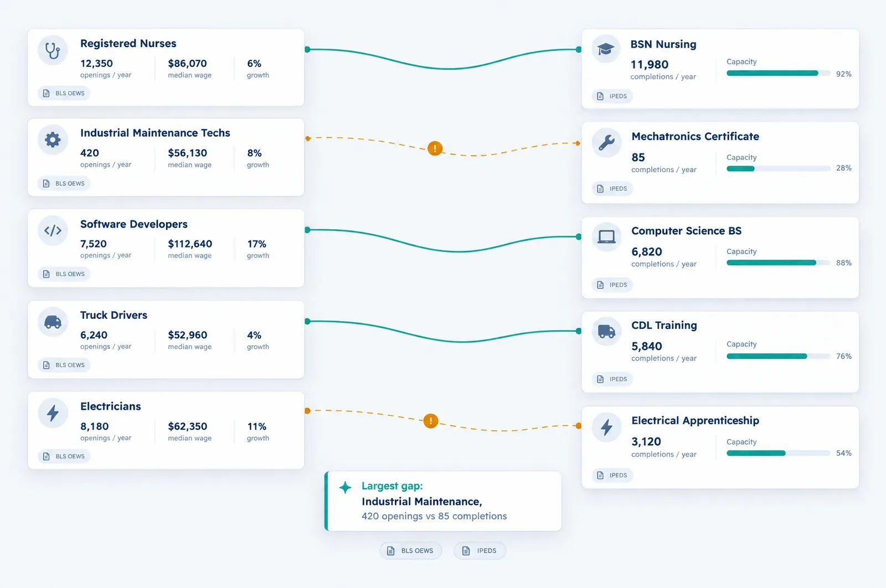This screenshot has height=588, width=886.
Task: Open the IPEDS source tag on CDL Training
Action: click(612, 379)
